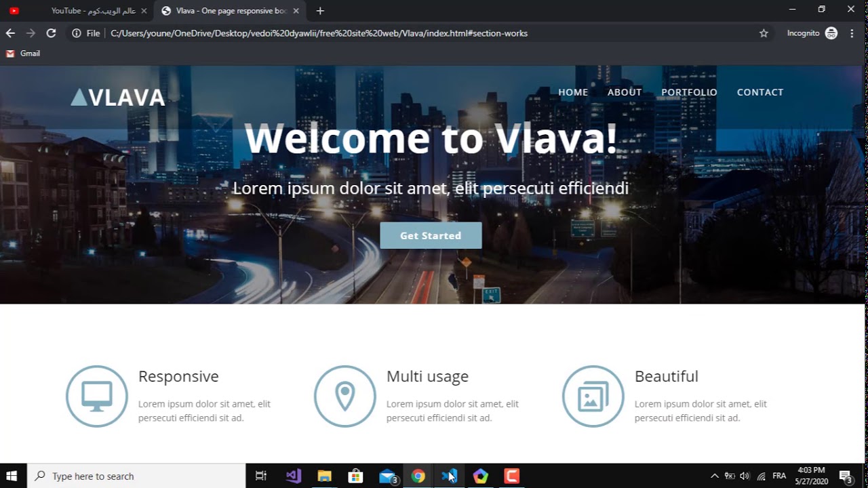Viewport: 868px width, 488px height.
Task: Open the Windows Start menu
Action: 12,476
